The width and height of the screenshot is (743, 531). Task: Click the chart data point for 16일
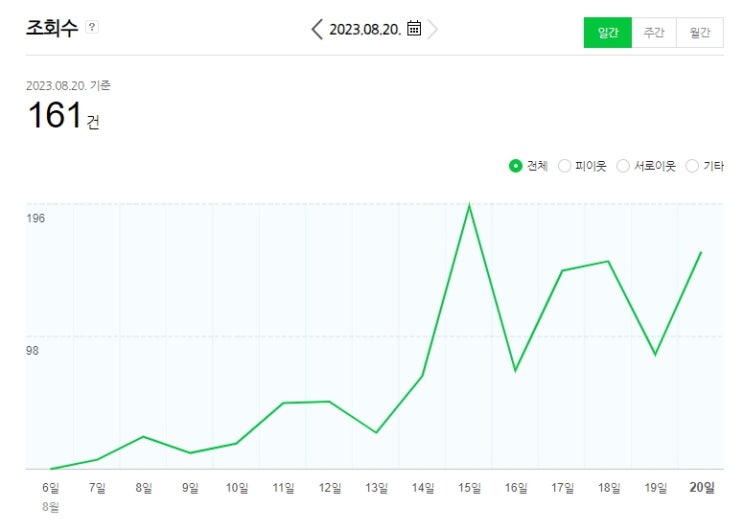[516, 370]
